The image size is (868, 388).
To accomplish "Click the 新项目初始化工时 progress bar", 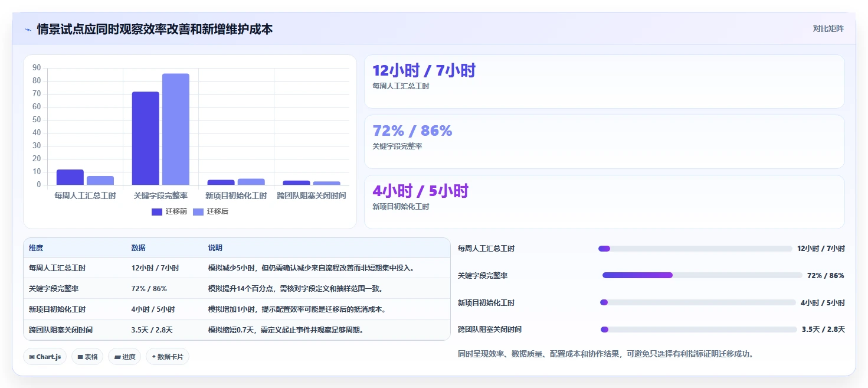I will (x=698, y=302).
